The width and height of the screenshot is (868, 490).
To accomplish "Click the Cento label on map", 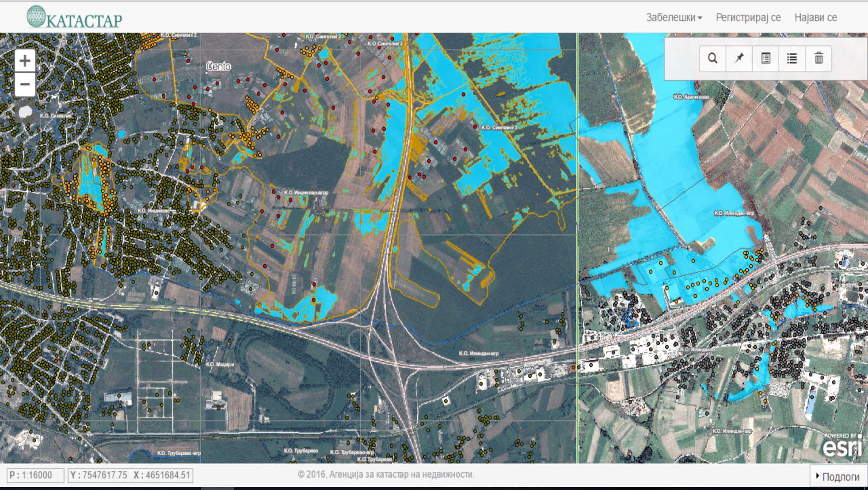I will pos(218,67).
